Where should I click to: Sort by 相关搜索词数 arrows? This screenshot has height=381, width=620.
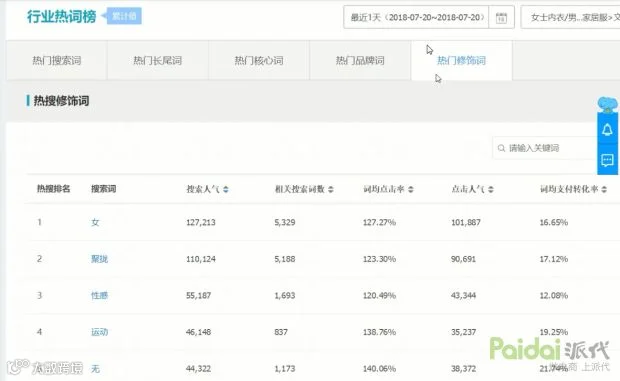tap(331, 189)
